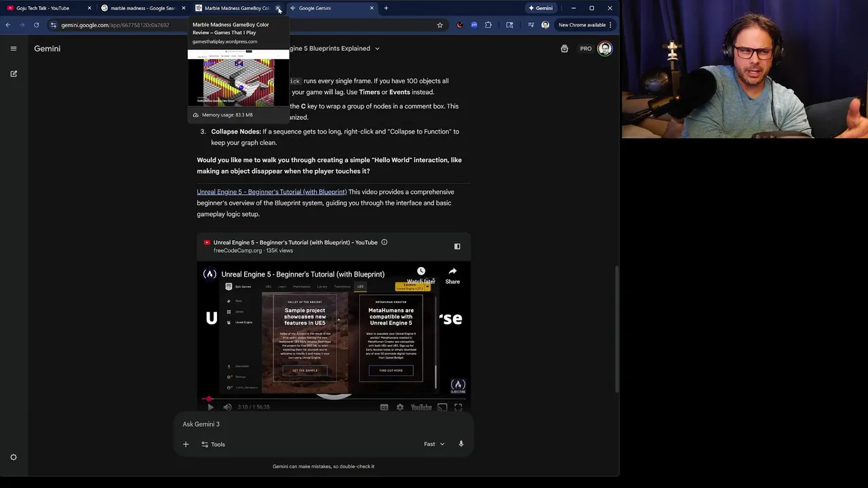868x488 pixels.
Task: Close the Goju Tech Talk tab
Action: pos(90,8)
